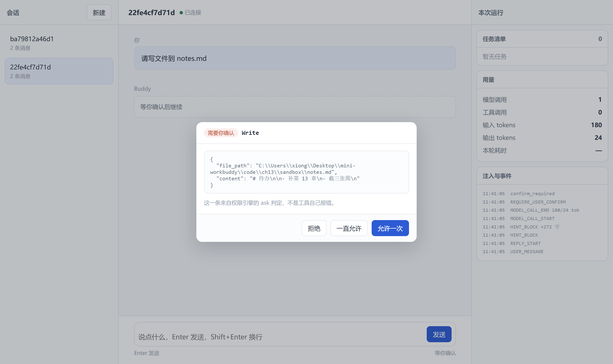Click the 输出 tokens value 24
This screenshot has width=613, height=364.
[598, 138]
